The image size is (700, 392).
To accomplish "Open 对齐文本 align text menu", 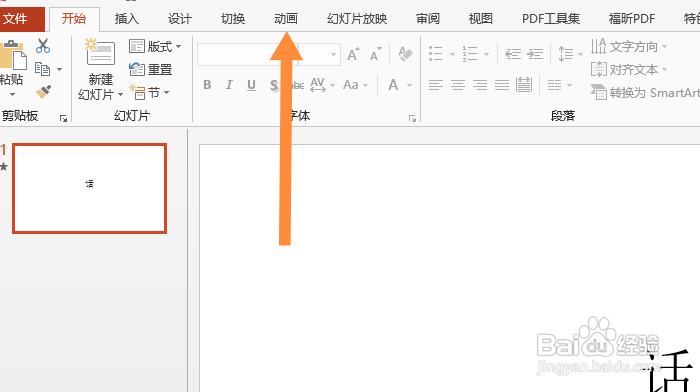I will (x=629, y=70).
